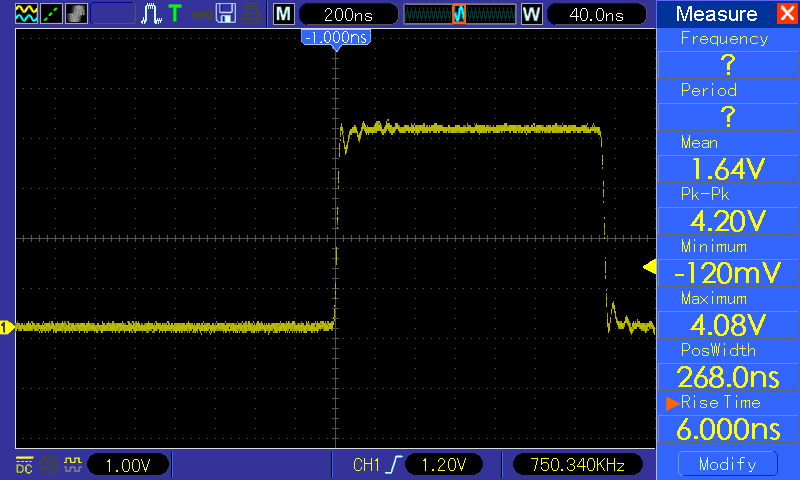Select the Frequency measurement label
Viewport: 800px width, 480px height.
tap(724, 39)
